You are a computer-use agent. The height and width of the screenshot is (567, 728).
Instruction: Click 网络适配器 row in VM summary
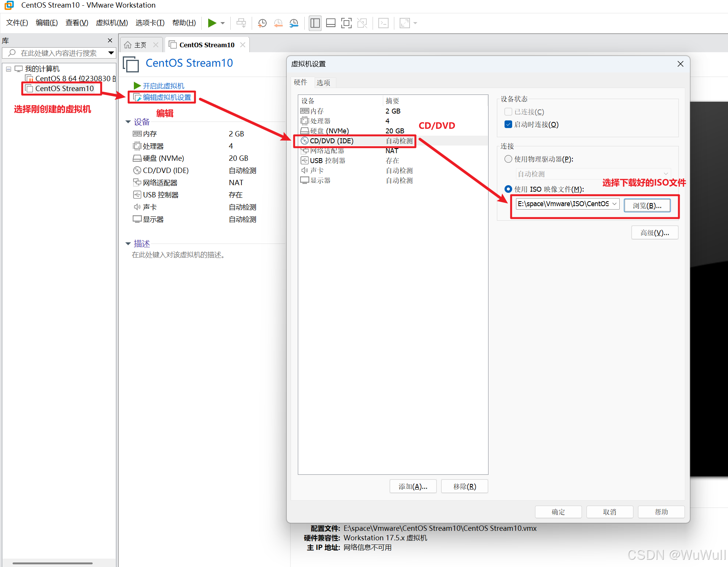tap(194, 183)
